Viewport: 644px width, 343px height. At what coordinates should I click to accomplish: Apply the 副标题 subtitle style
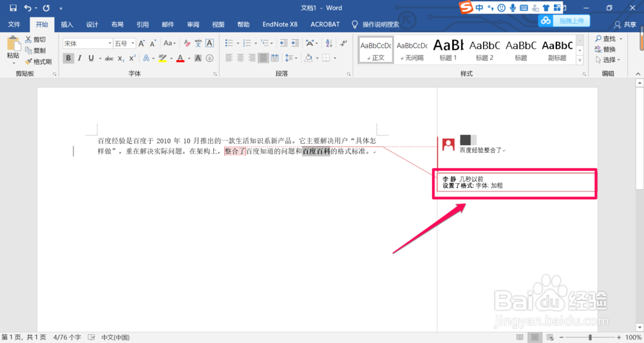coord(557,50)
